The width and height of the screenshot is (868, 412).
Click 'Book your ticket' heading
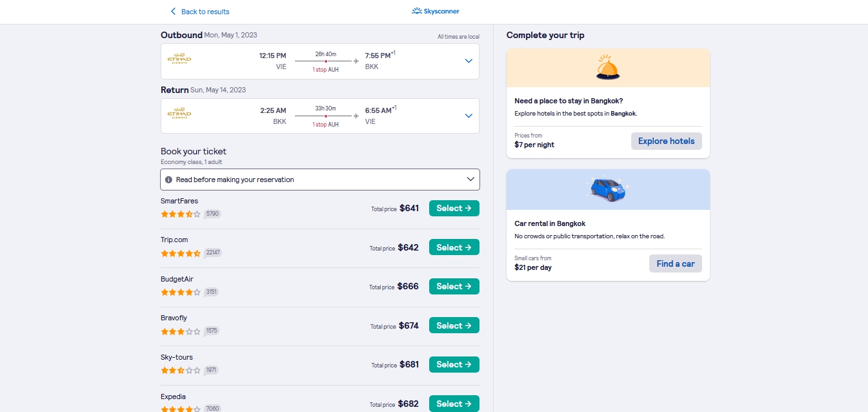[x=194, y=152]
